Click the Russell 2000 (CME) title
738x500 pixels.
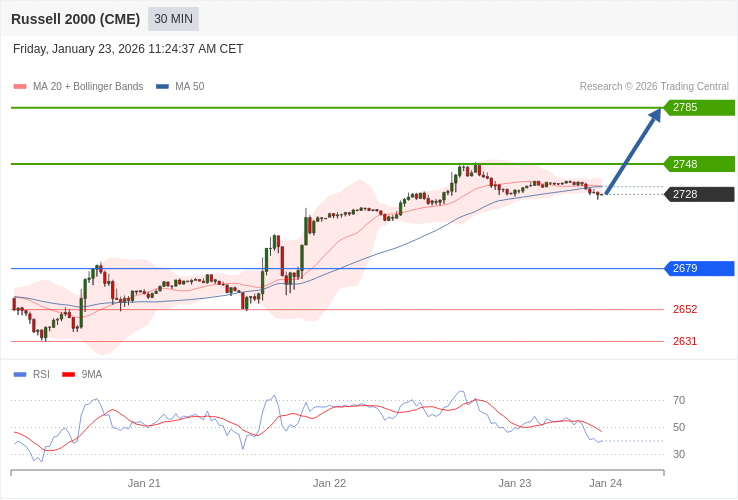(75, 19)
